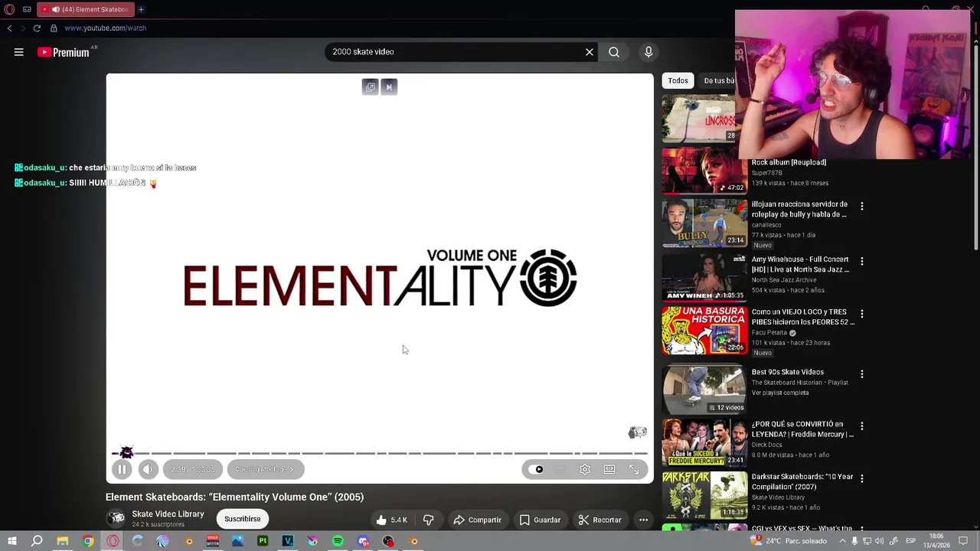Show hidden tray icons chevron

coord(842,541)
